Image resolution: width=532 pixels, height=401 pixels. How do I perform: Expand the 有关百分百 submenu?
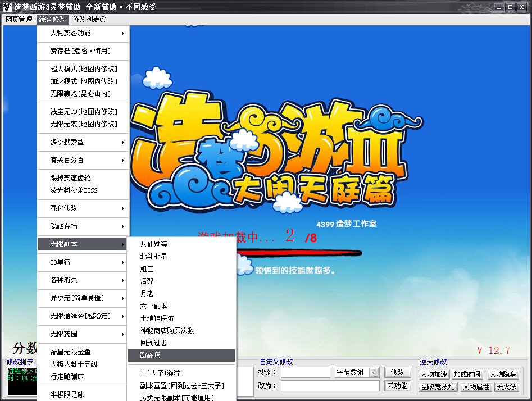(84, 160)
